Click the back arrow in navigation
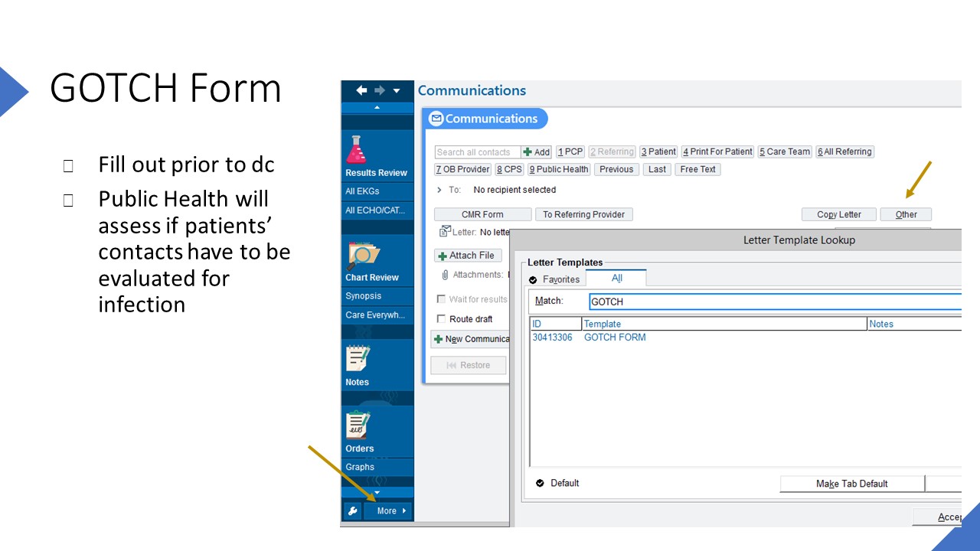The image size is (980, 551). click(361, 90)
